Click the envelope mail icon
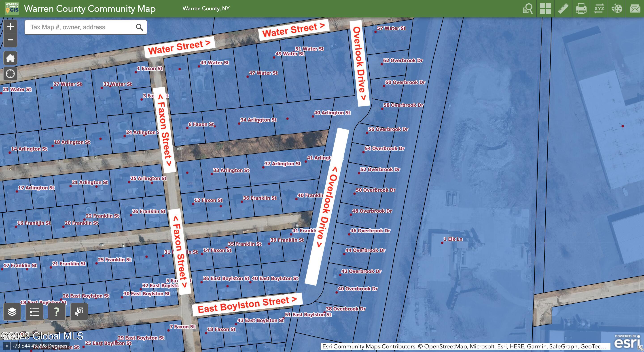644x352 pixels. click(x=635, y=9)
